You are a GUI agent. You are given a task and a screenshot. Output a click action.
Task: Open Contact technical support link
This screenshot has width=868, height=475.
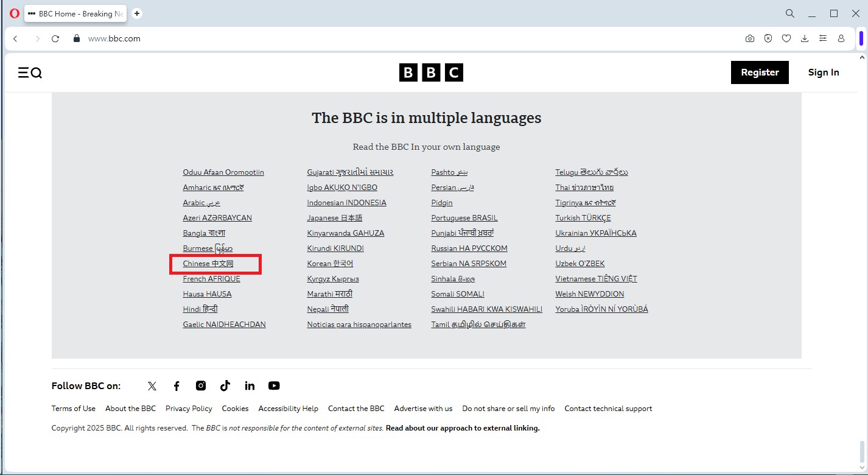point(608,409)
